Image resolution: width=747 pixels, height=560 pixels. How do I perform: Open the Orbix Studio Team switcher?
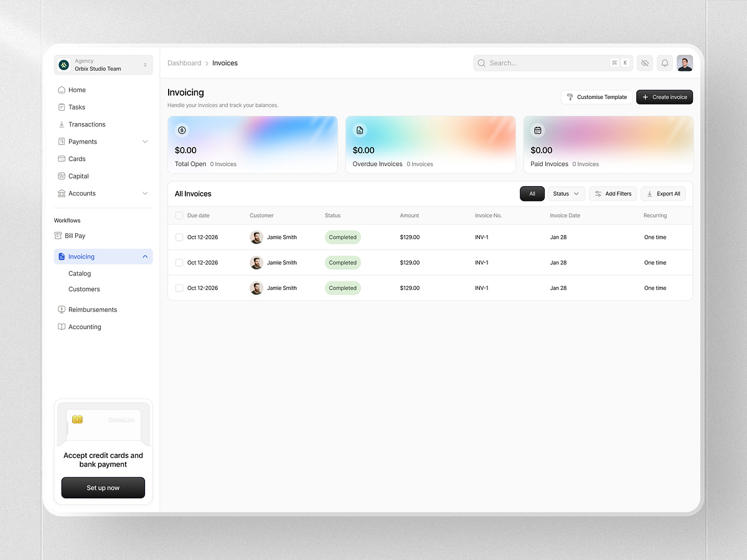tap(103, 65)
